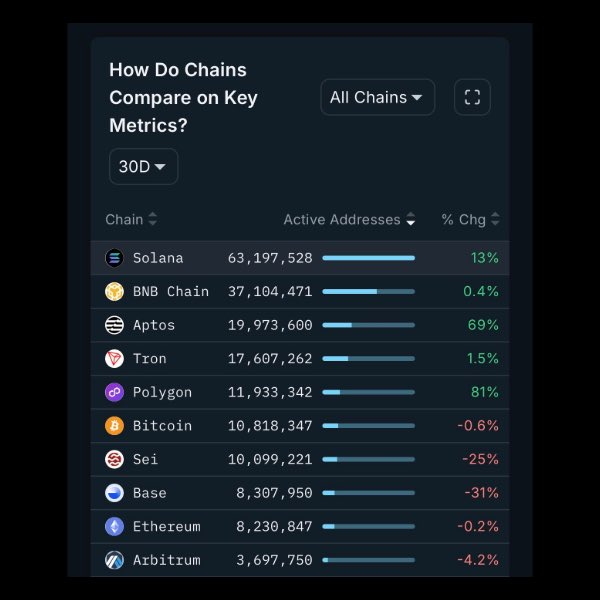This screenshot has height=600, width=600.
Task: Click the BNB Chain logo icon
Action: 114,292
